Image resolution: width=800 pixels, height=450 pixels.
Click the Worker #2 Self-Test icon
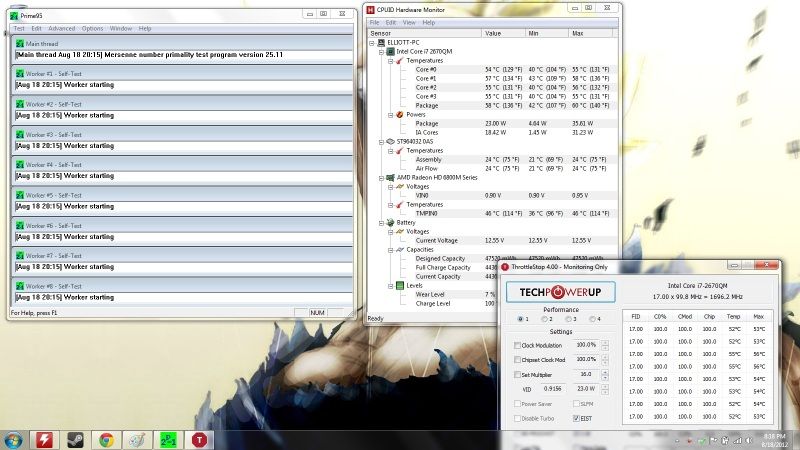point(20,104)
